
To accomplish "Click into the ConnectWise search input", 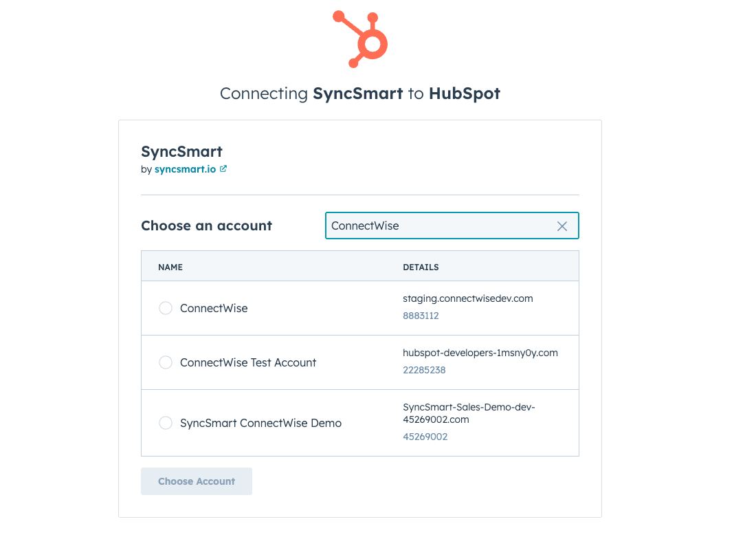I will pos(440,226).
